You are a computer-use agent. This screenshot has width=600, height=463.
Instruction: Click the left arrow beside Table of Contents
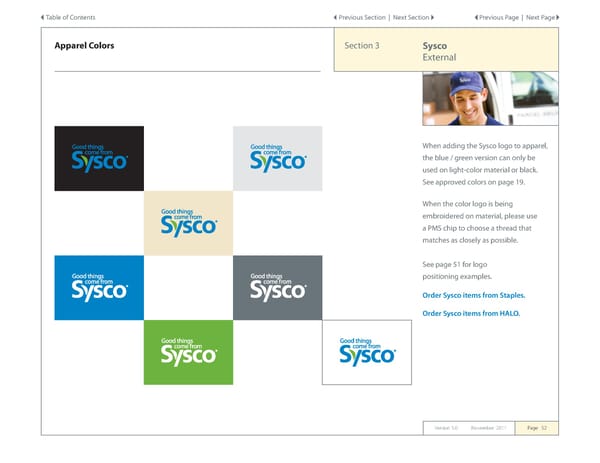click(x=43, y=18)
